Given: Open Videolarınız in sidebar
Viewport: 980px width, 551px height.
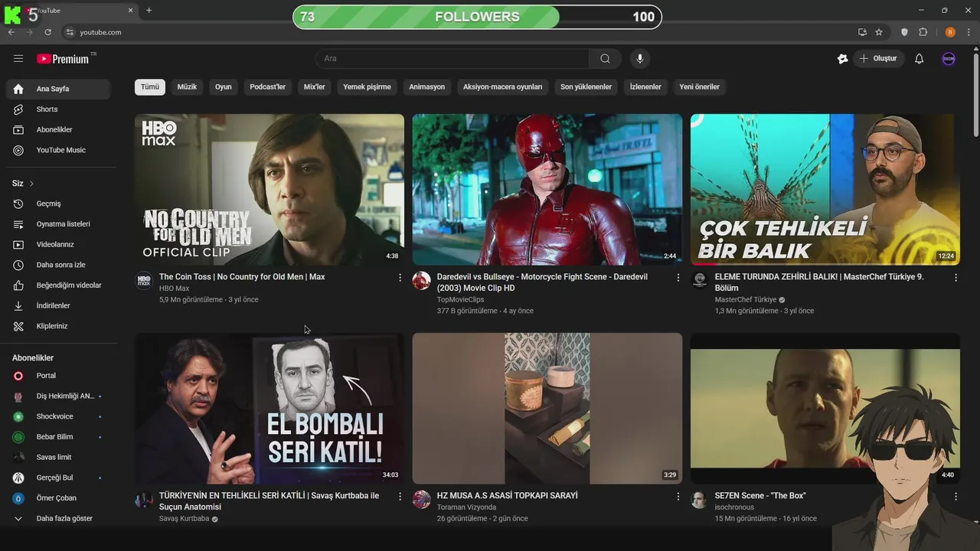Looking at the screenshot, I should [58, 245].
